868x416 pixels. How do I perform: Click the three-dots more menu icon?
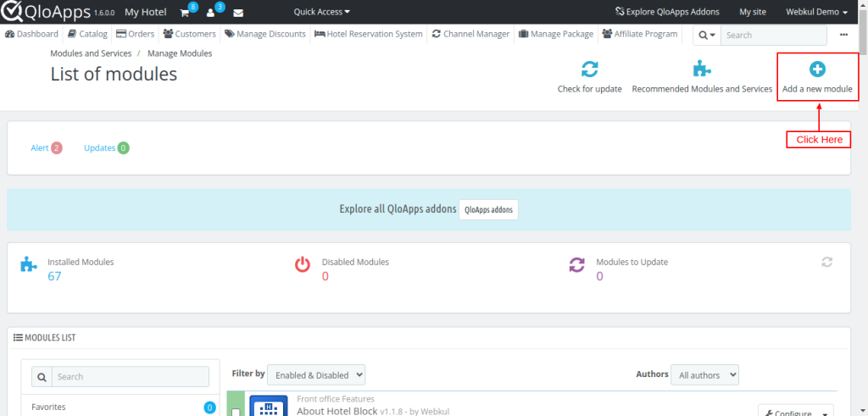843,34
